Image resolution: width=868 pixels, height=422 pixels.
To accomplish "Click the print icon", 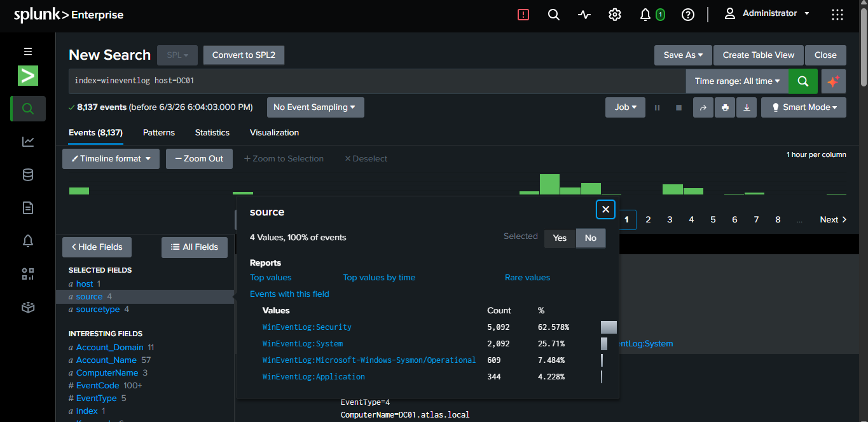I will click(725, 107).
